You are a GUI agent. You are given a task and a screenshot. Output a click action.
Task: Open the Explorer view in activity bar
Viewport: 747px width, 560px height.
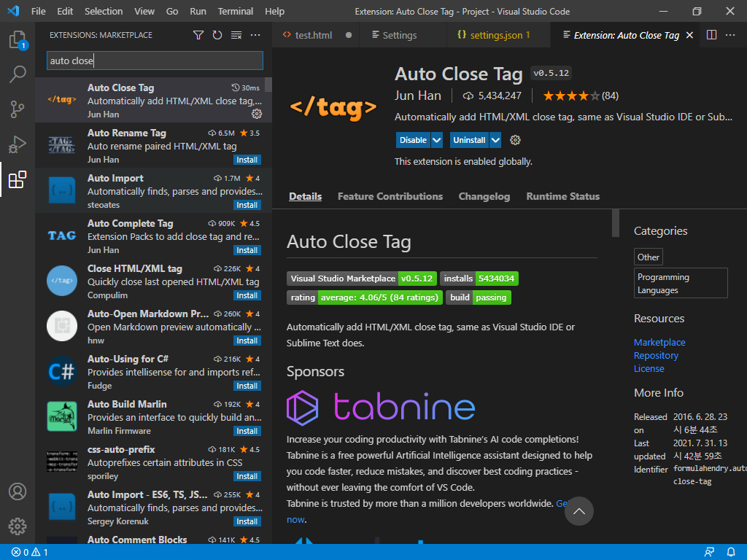tap(18, 39)
